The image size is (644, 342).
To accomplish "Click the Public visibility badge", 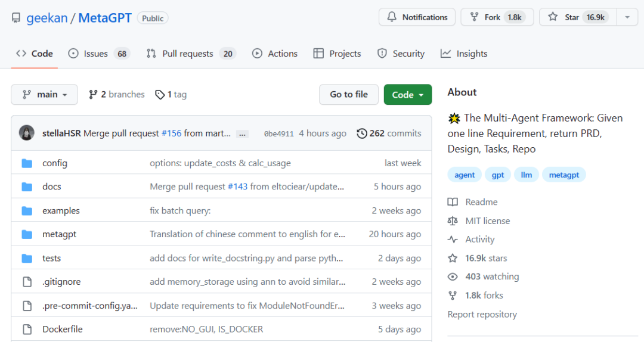I will 153,18.
